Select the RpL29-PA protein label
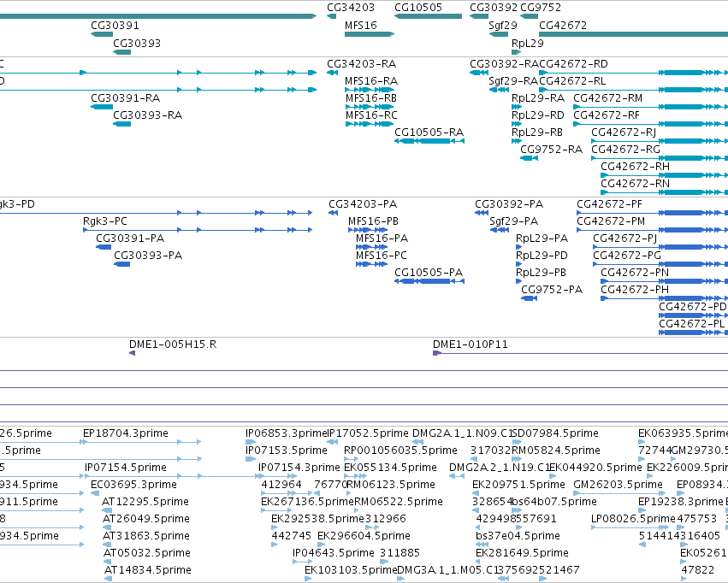728x583 pixels. coord(542,238)
